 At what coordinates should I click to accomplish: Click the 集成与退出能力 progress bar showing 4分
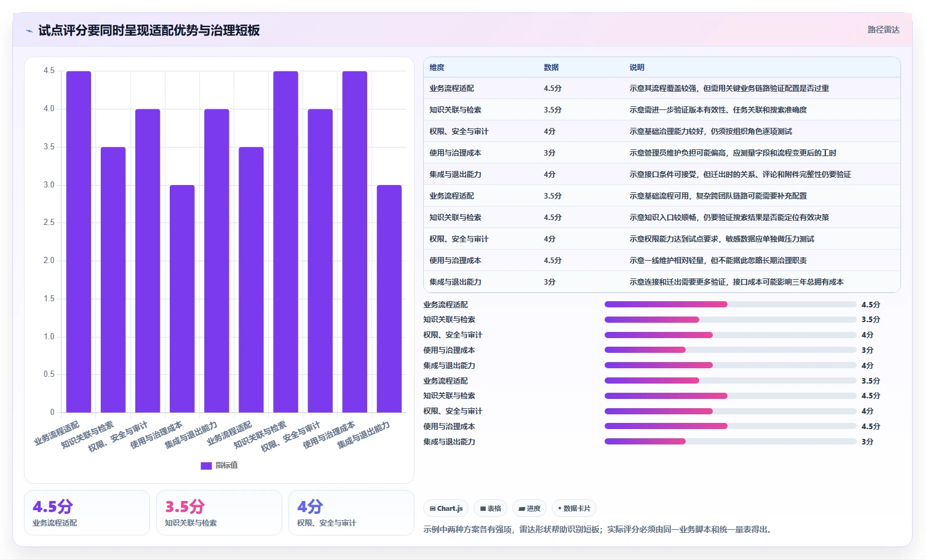pyautogui.click(x=730, y=365)
